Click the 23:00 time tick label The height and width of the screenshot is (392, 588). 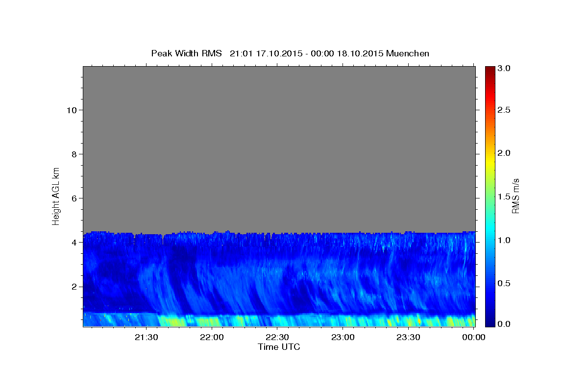(x=343, y=337)
